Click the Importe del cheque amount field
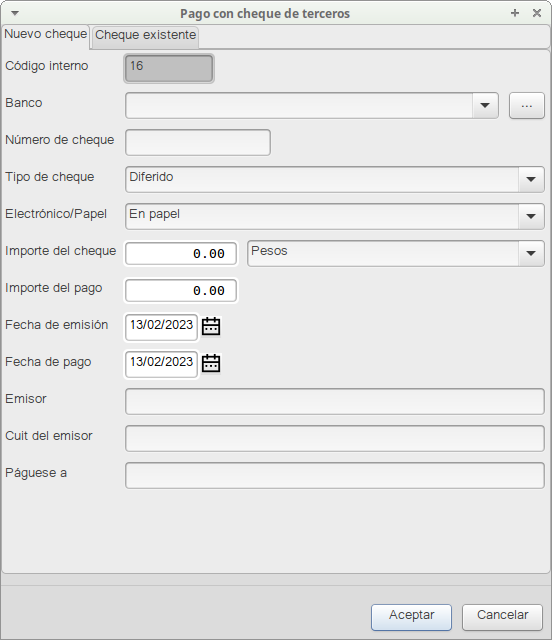Screen dimensions: 552x640 tap(181, 253)
